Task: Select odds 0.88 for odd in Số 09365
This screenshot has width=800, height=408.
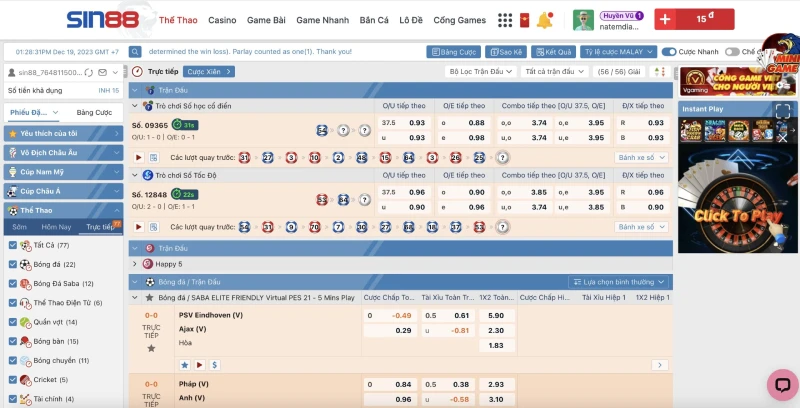Action: pyautogui.click(x=463, y=123)
